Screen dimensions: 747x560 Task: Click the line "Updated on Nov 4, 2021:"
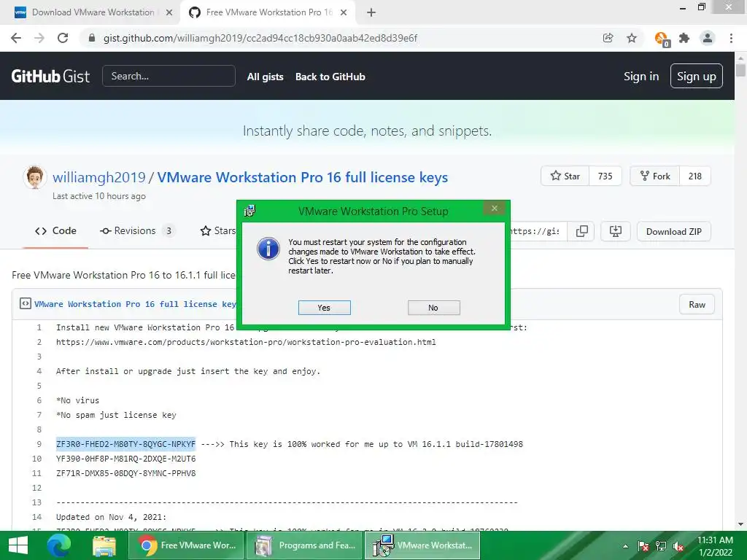pyautogui.click(x=111, y=517)
